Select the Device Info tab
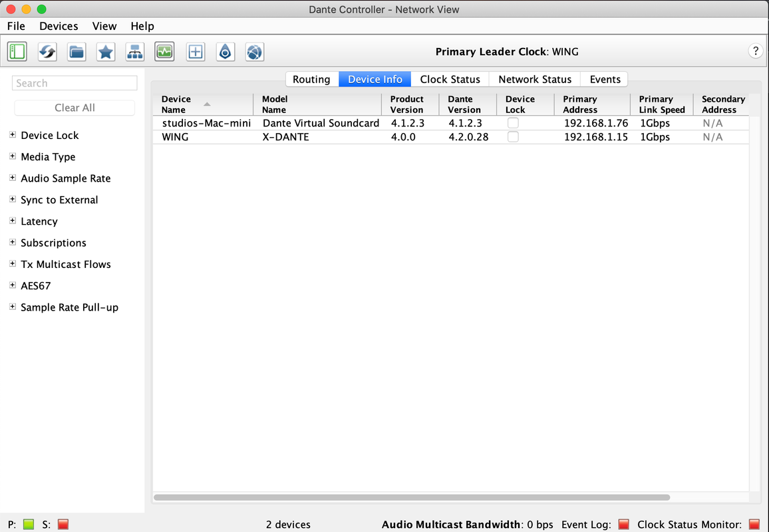This screenshot has height=532, width=769. pos(375,79)
